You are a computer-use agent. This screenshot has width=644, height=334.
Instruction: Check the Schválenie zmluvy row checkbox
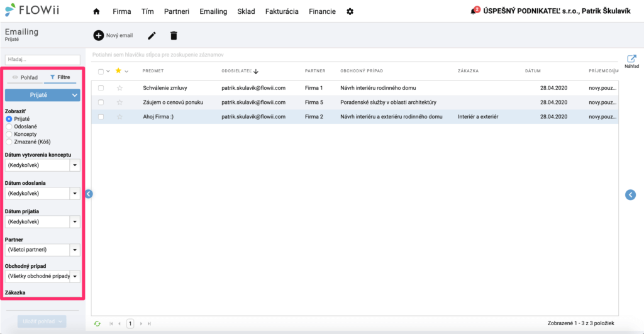101,88
